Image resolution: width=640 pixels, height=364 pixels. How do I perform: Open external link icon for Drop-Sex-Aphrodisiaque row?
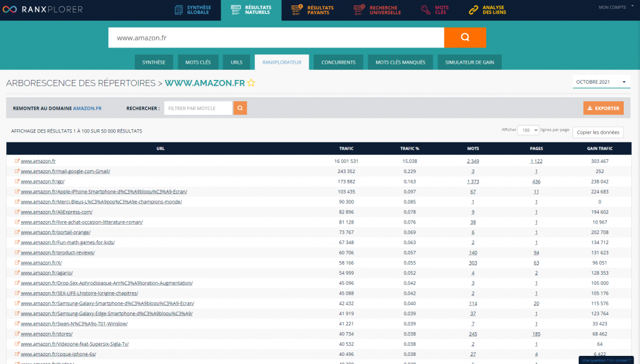point(17,283)
